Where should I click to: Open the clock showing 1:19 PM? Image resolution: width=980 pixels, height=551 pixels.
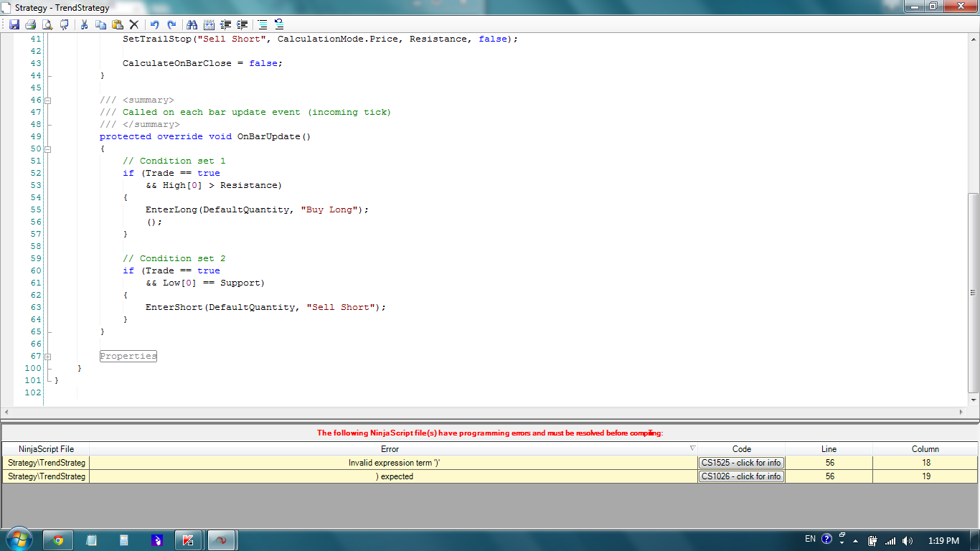point(943,540)
